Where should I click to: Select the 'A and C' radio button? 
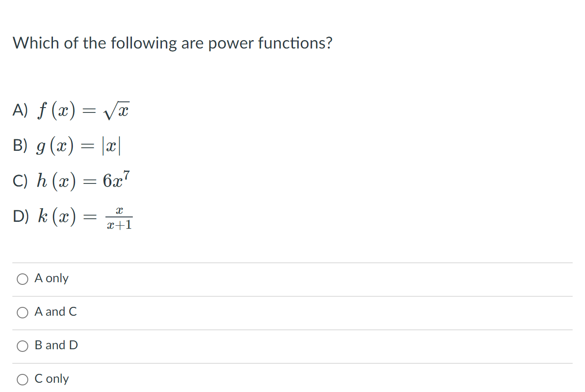[22, 312]
